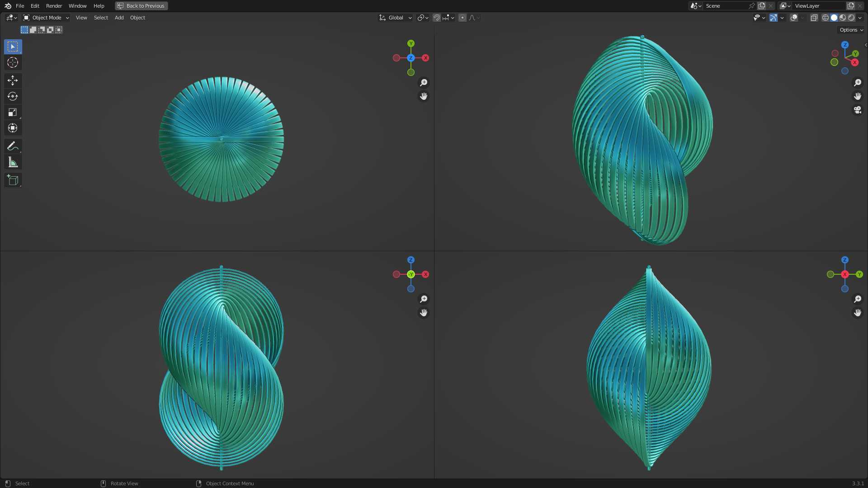Open the Edit menu
Image resolution: width=868 pixels, height=488 pixels.
[35, 6]
